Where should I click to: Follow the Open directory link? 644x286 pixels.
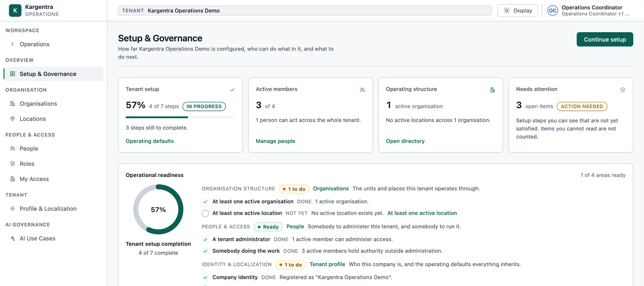[405, 141]
